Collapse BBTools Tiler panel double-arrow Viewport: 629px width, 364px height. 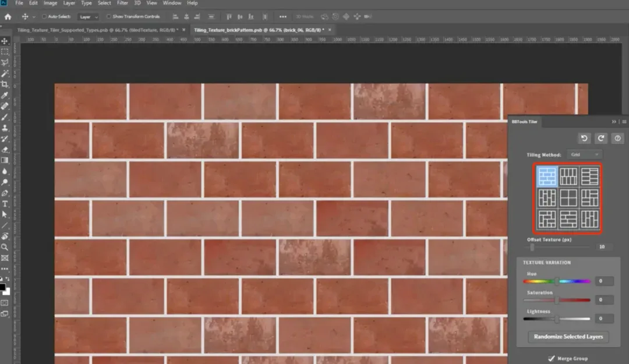[x=614, y=122]
